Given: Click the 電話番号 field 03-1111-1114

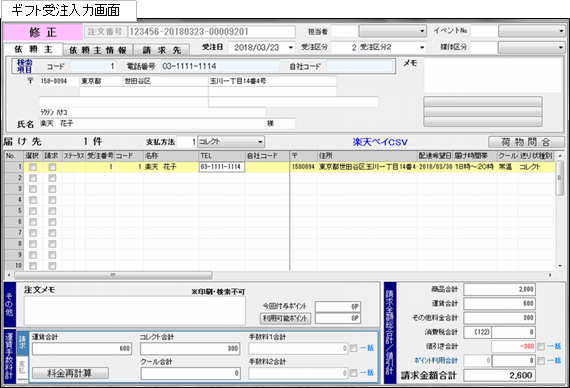Looking at the screenshot, I should click(220, 66).
